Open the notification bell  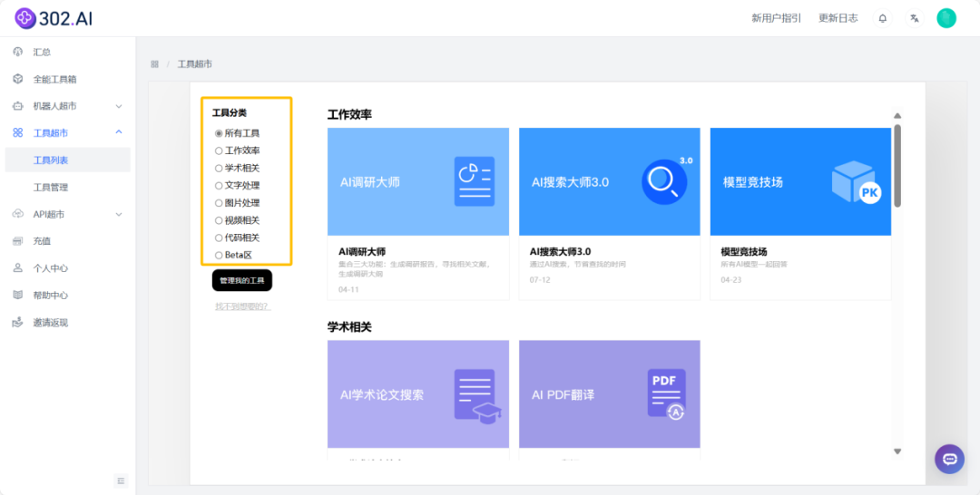[x=883, y=18]
